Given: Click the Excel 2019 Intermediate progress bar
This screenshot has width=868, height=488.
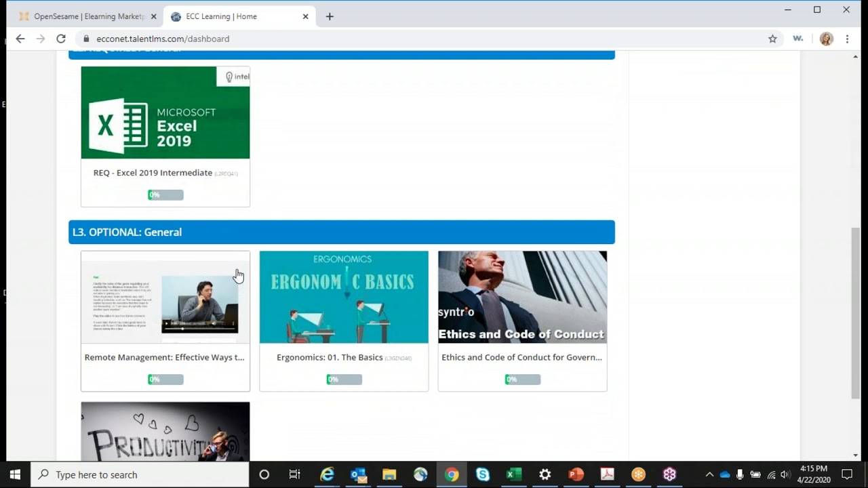Looking at the screenshot, I should click(x=165, y=195).
